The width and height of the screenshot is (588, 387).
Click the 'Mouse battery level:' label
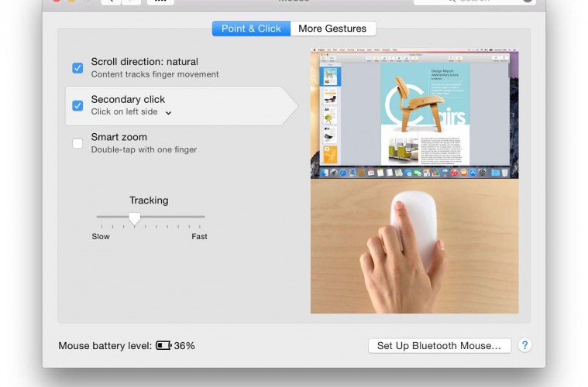[105, 346]
